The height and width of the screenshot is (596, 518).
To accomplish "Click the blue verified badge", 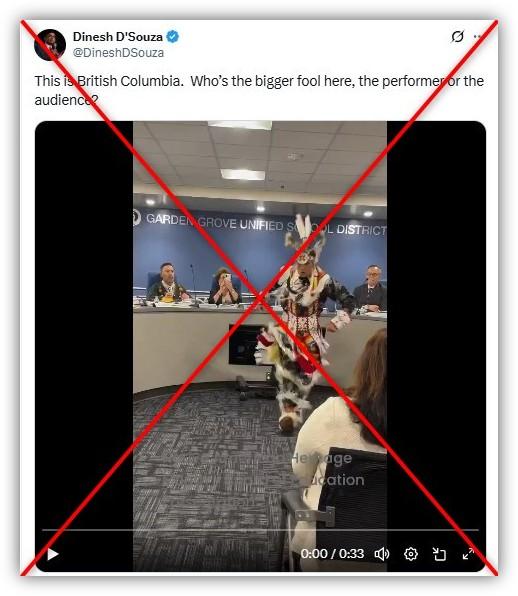I will click(x=173, y=36).
